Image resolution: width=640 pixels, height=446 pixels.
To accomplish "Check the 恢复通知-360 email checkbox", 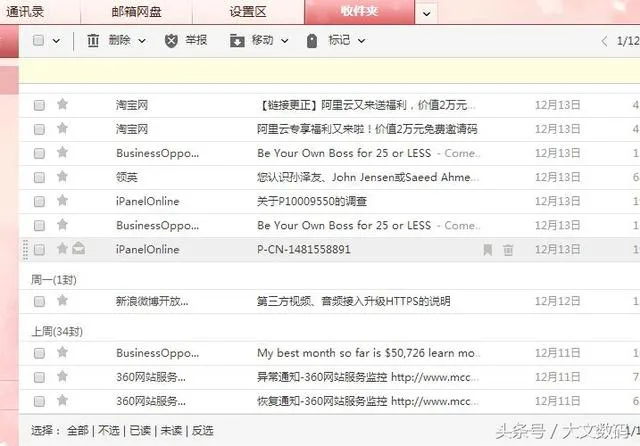I will click(39, 401).
